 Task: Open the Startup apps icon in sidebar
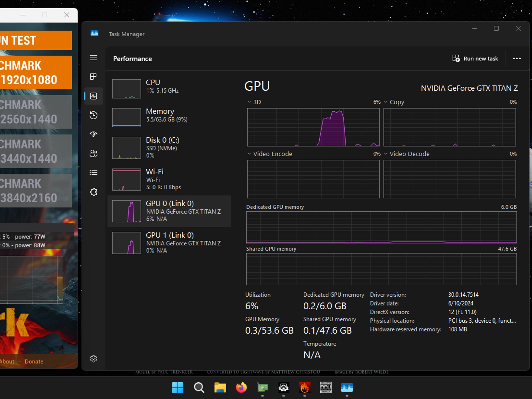[x=94, y=134]
